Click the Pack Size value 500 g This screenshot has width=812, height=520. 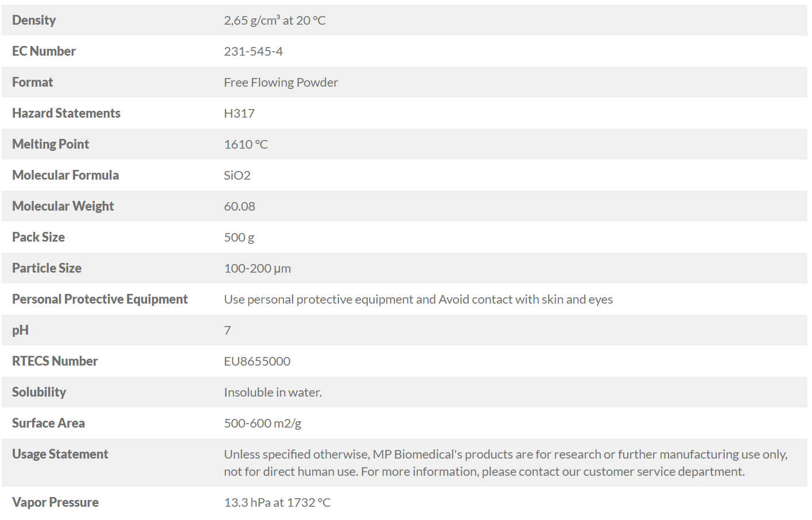point(239,237)
